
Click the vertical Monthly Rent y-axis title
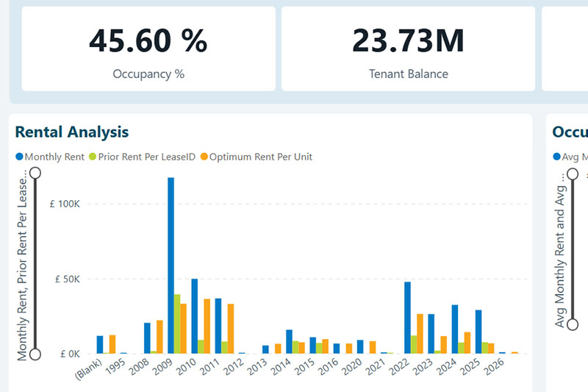[22, 265]
